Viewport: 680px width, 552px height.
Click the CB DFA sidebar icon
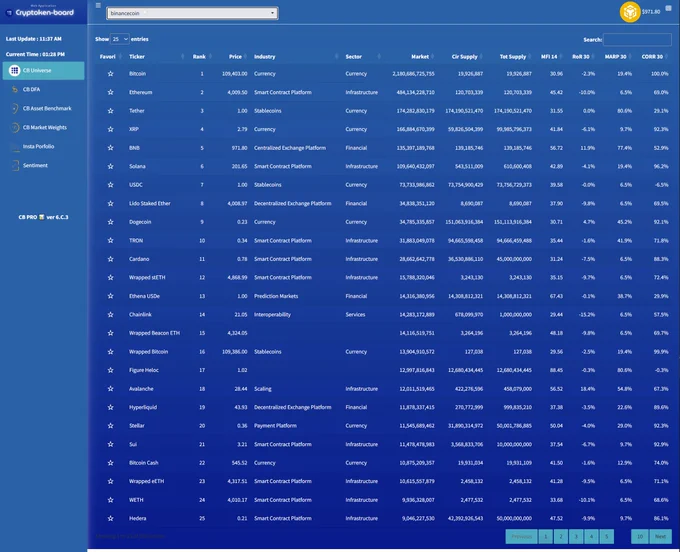click(x=15, y=89)
